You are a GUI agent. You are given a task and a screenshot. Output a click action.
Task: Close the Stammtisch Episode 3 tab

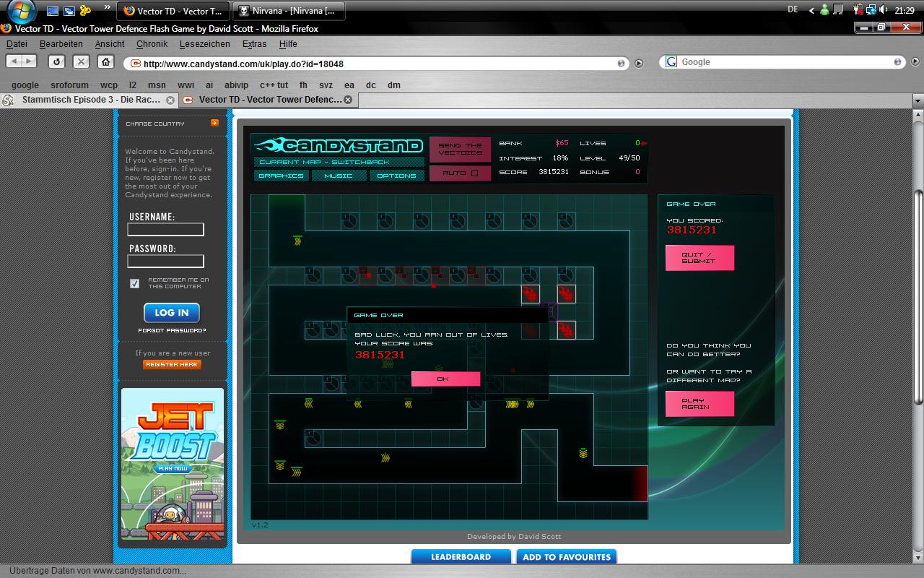170,100
